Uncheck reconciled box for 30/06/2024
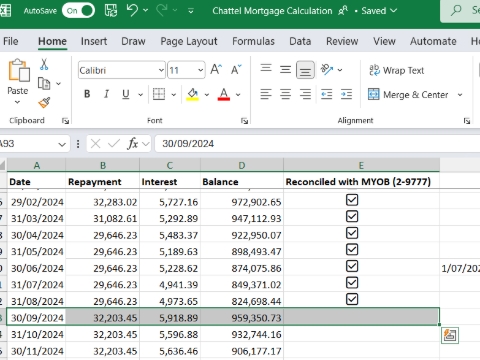This screenshot has height=360, width=480. coord(352,266)
